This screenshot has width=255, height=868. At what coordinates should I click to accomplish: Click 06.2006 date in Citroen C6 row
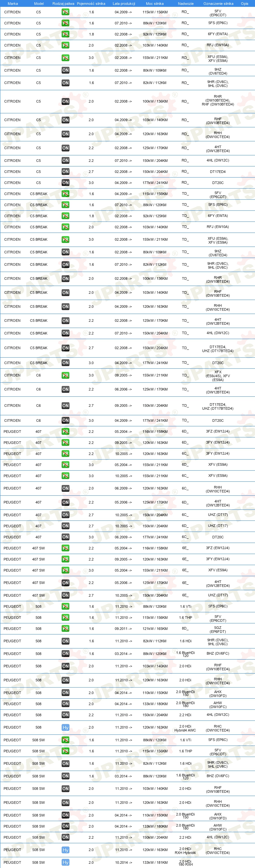pos(124,390)
